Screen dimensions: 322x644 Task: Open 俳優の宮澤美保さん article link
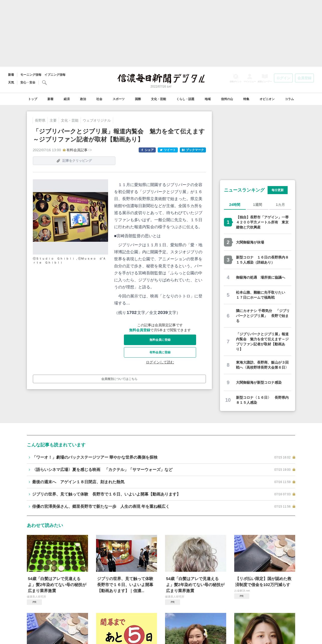(x=101, y=507)
